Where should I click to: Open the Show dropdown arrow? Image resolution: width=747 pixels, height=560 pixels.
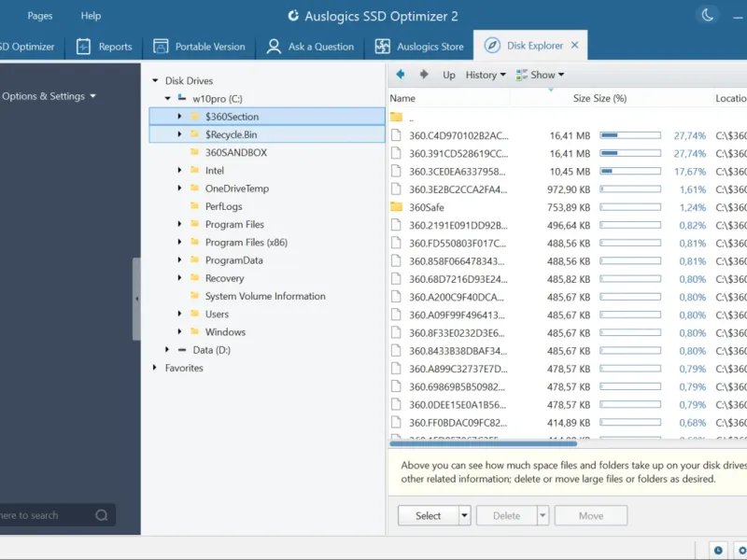561,75
